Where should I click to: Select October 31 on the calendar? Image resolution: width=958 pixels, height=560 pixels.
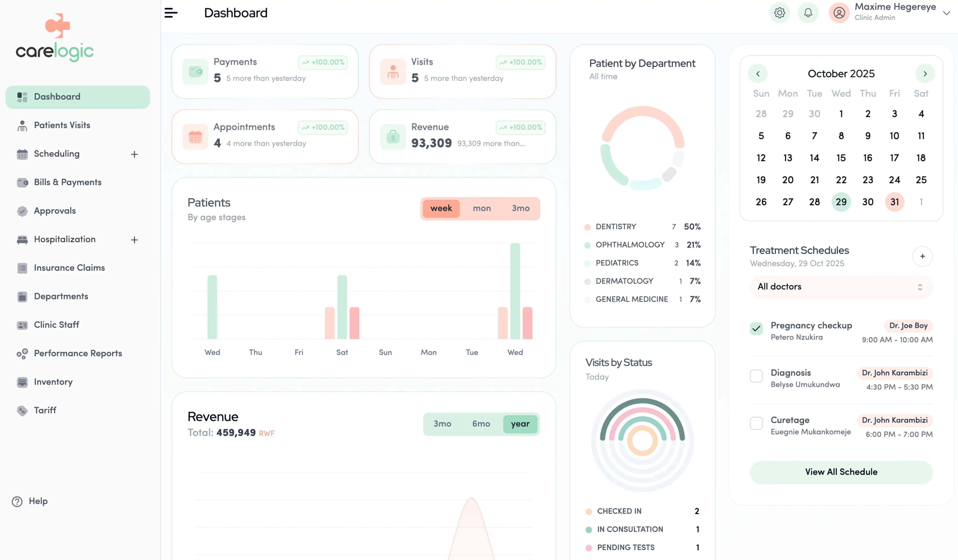click(x=895, y=202)
